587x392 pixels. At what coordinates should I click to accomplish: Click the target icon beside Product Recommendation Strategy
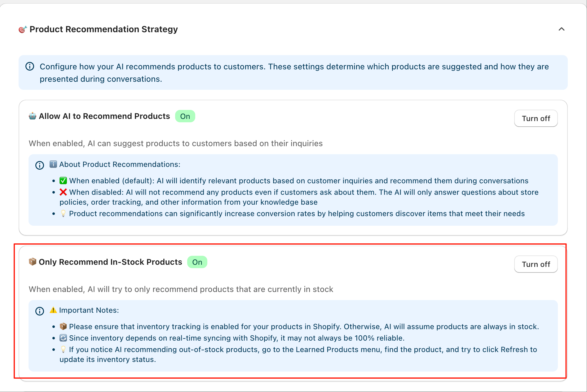click(x=23, y=29)
